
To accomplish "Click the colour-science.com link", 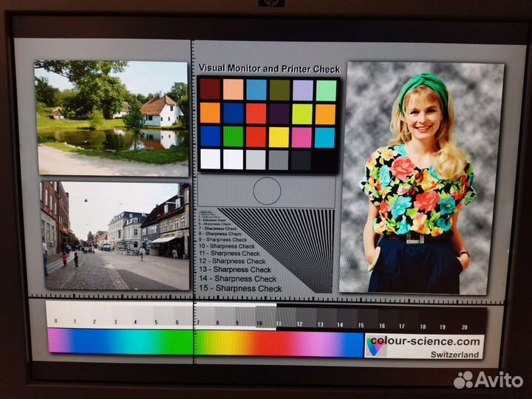I will [x=425, y=341].
